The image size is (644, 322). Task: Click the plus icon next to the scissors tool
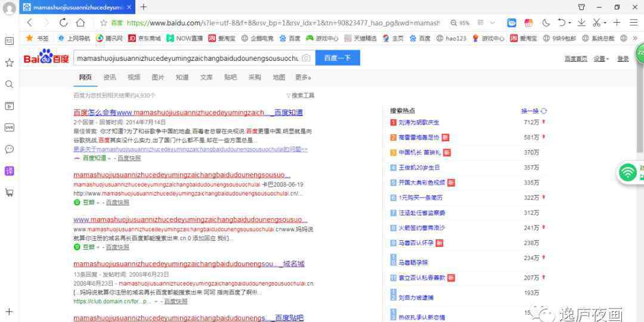point(617,23)
